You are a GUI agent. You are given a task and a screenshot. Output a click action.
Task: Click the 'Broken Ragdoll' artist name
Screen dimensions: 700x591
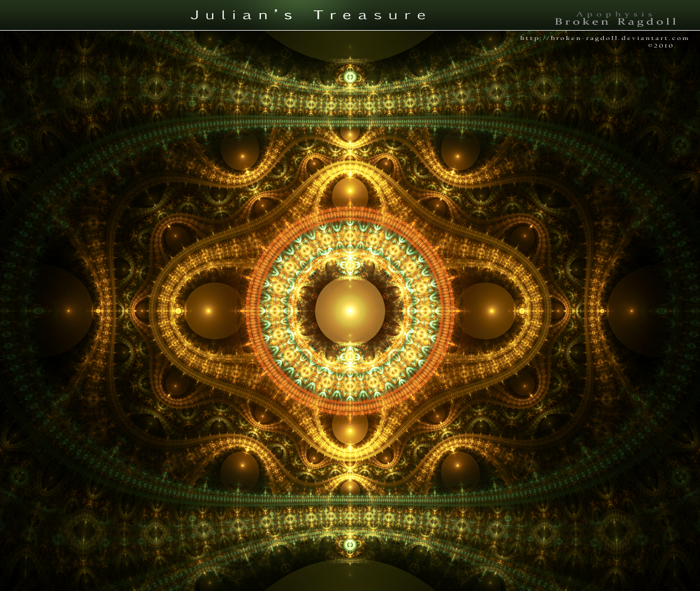pos(616,22)
